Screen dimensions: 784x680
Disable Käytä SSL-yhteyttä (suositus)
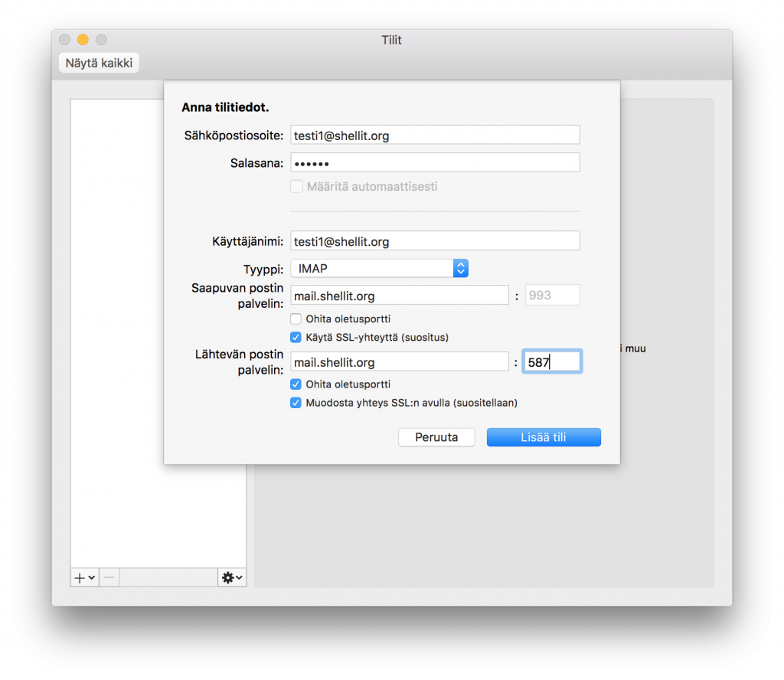(x=296, y=337)
